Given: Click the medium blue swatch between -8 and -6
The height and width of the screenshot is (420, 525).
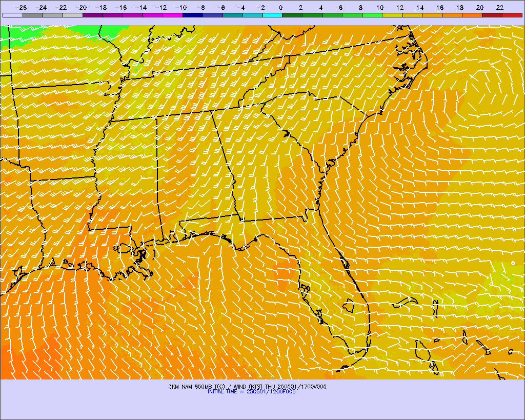Looking at the screenshot, I should click(213, 15).
